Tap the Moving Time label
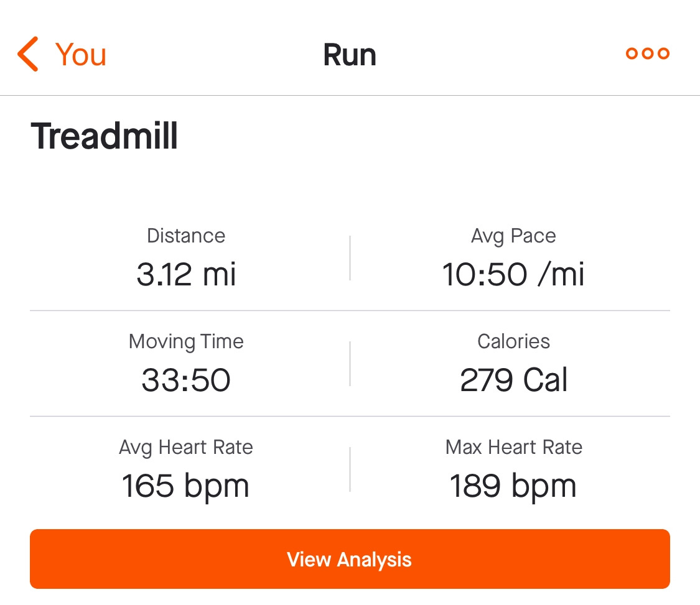Image resolution: width=700 pixels, height=605 pixels. [186, 341]
